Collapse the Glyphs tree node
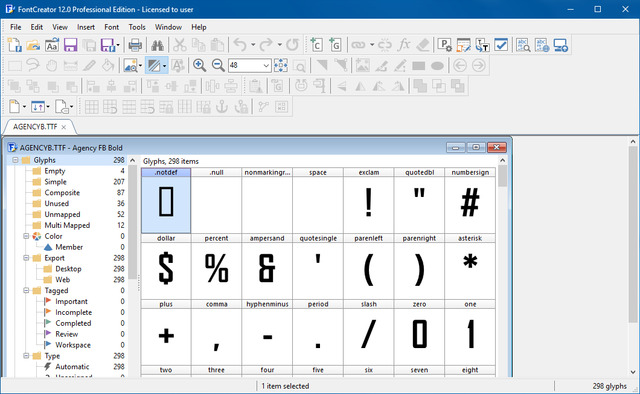 (x=15, y=160)
